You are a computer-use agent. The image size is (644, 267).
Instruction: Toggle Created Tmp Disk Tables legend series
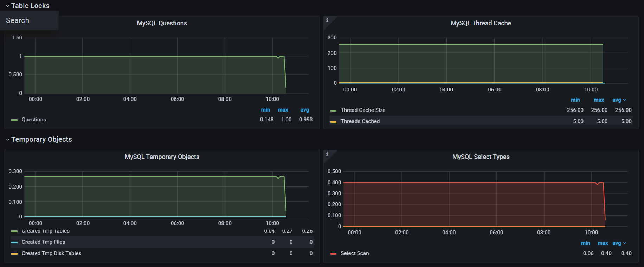tap(51, 253)
